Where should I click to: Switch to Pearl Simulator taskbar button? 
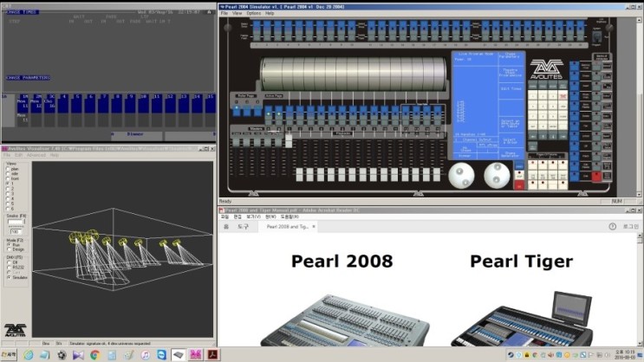179,355
